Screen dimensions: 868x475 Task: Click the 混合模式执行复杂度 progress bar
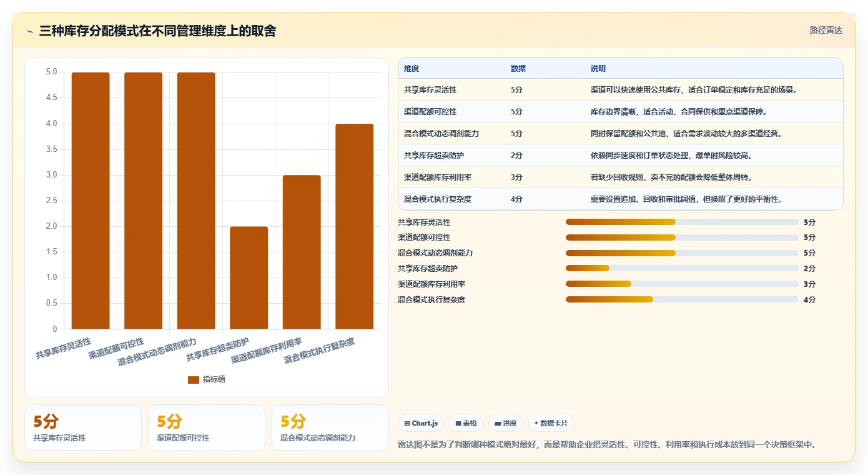point(682,299)
